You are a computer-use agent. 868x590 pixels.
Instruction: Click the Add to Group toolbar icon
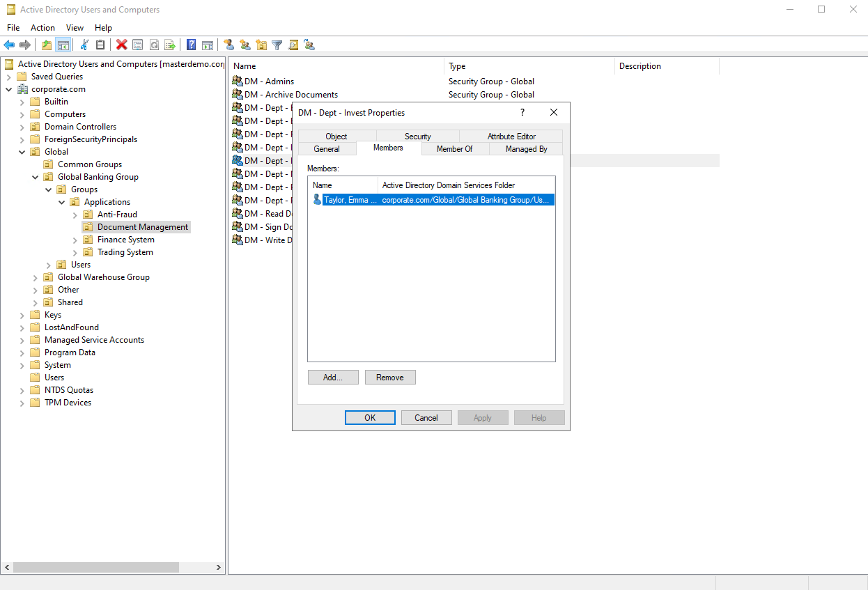309,45
